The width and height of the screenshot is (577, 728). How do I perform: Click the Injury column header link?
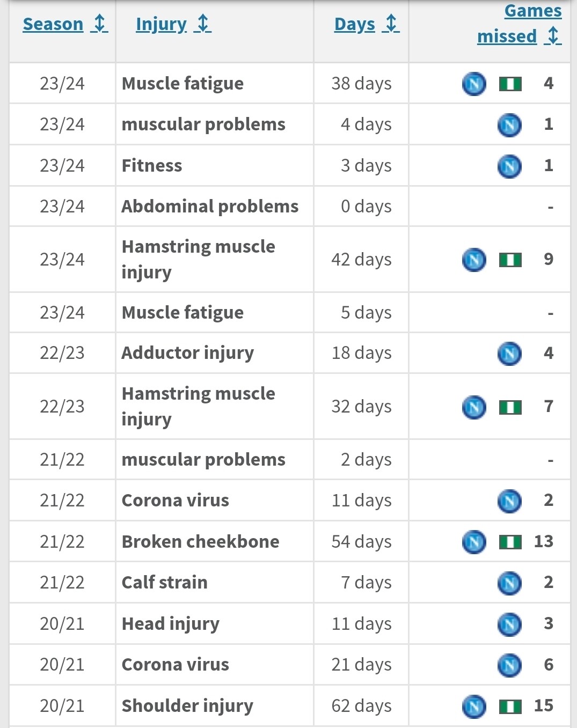[x=161, y=24]
